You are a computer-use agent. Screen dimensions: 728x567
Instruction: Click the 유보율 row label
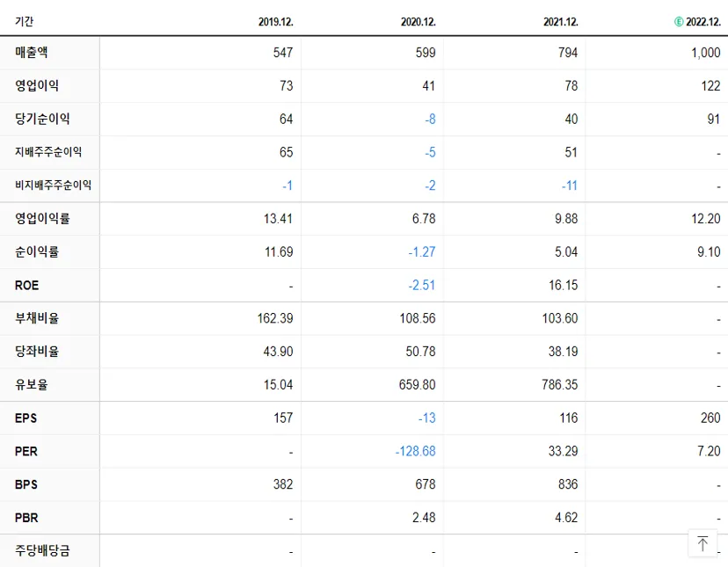(x=31, y=384)
